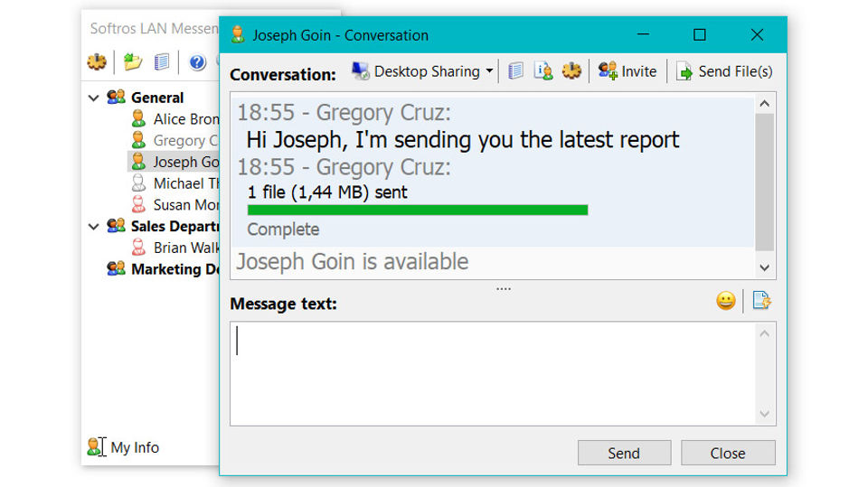Click '1 file (1,44 MB) sent' text

[x=327, y=192]
